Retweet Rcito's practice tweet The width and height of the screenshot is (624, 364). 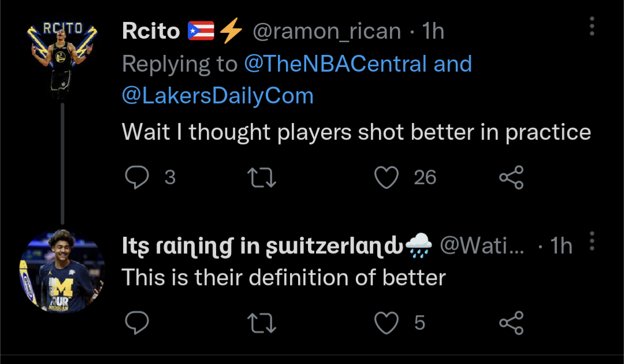pyautogui.click(x=262, y=177)
